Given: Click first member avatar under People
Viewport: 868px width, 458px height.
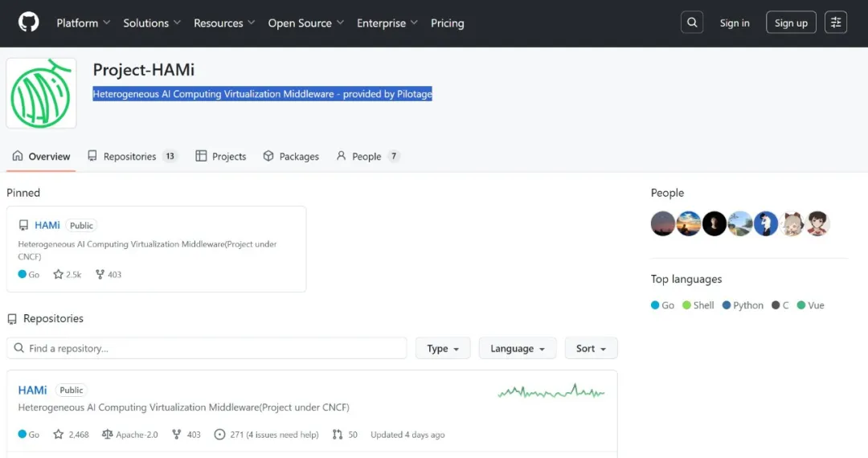Looking at the screenshot, I should 663,223.
